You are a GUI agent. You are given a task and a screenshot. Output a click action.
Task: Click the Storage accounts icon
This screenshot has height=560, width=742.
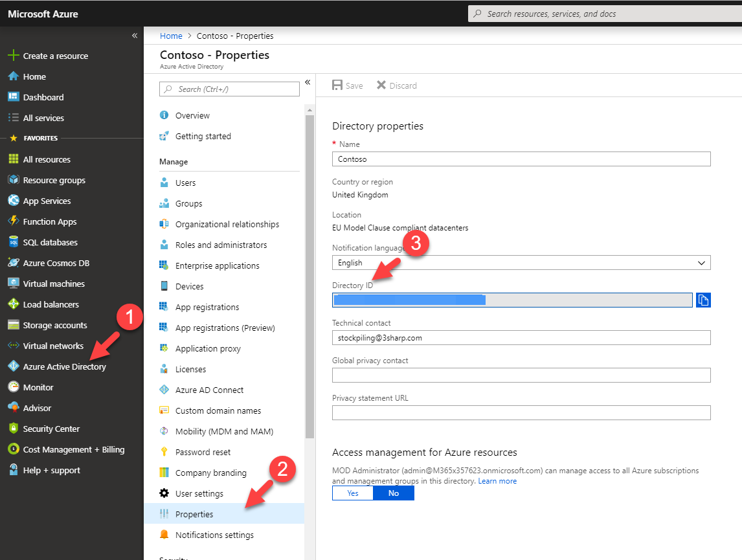(x=13, y=325)
